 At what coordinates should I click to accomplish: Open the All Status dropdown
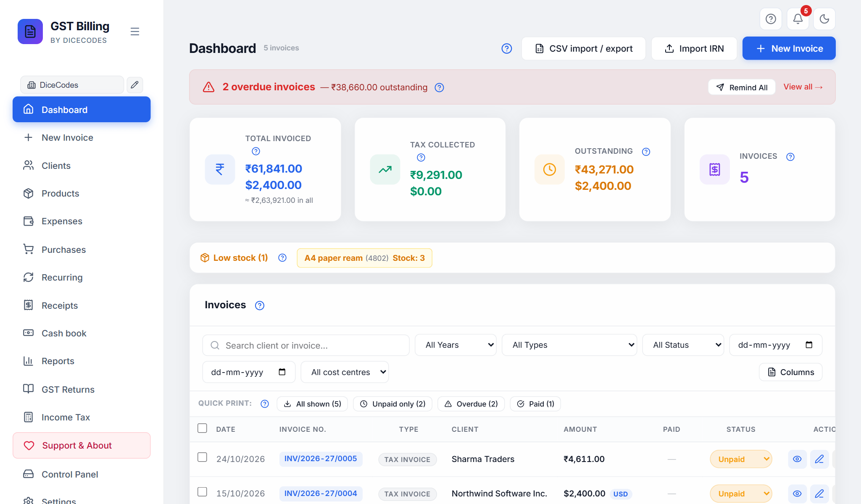tap(683, 345)
